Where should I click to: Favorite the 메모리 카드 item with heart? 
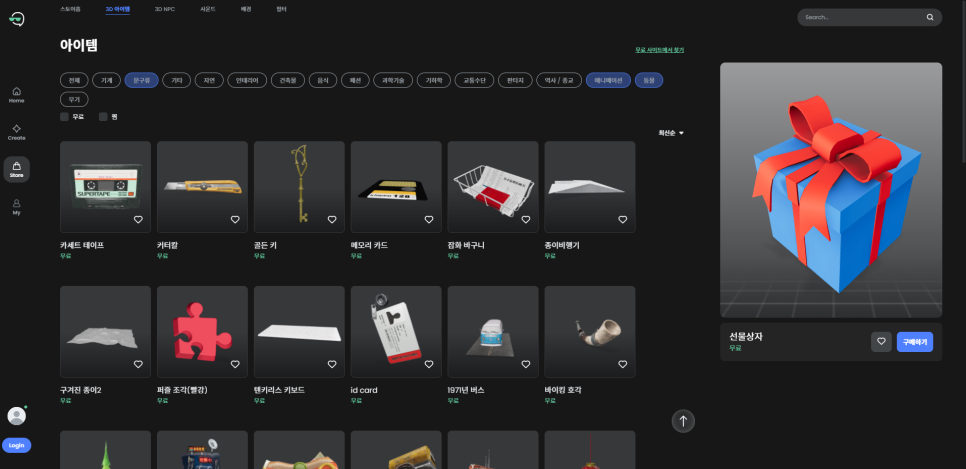[429, 219]
